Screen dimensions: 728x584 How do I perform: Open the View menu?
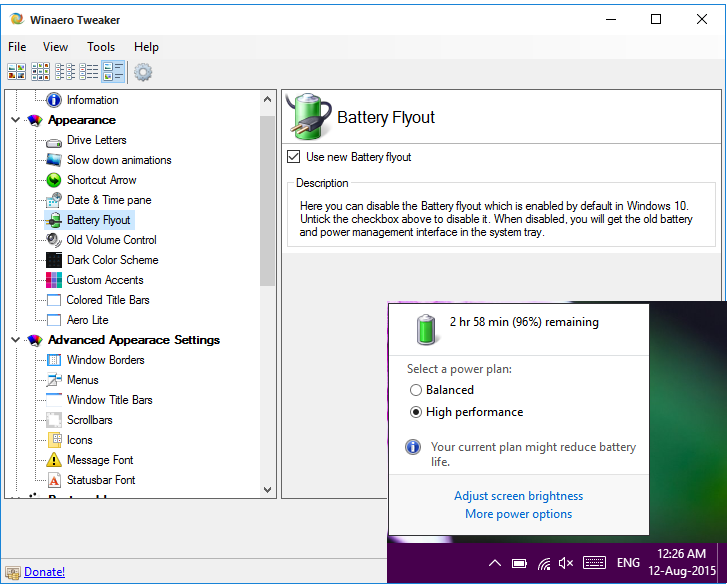(x=55, y=47)
